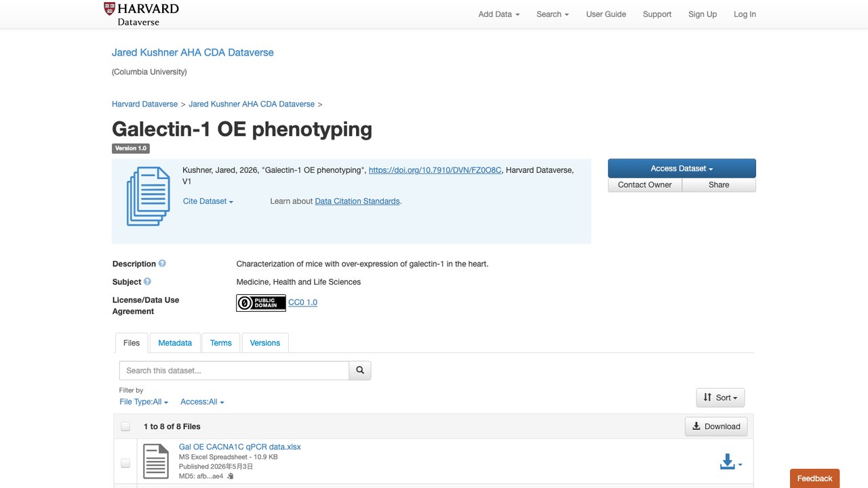
Task: Click the Contact Owner button
Action: [x=645, y=185]
